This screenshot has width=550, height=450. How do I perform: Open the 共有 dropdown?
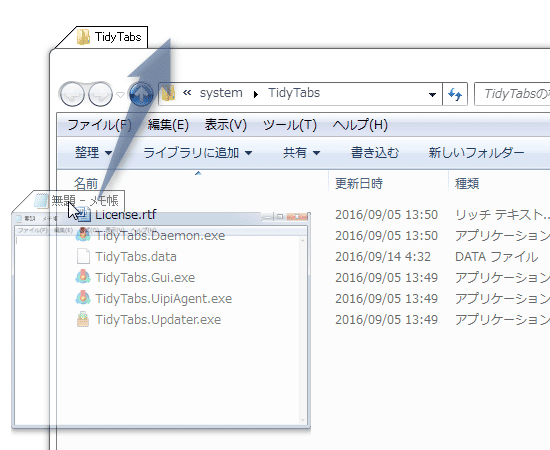(x=301, y=153)
